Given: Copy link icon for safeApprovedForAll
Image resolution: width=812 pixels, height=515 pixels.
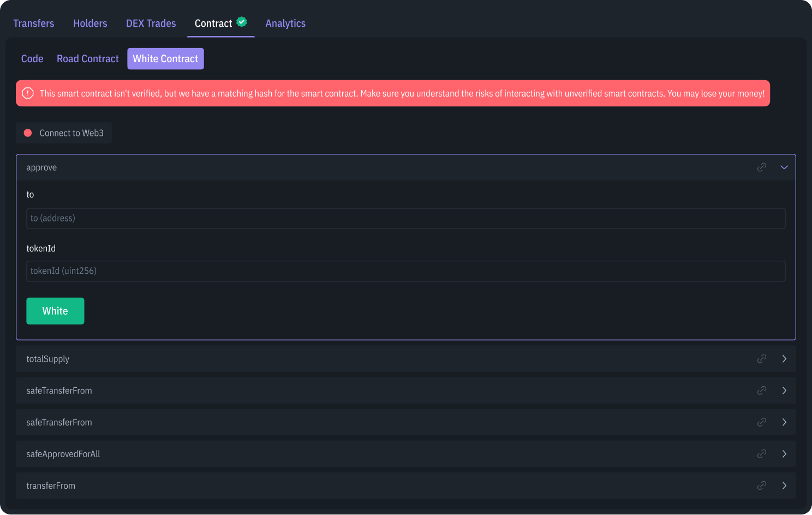Looking at the screenshot, I should [x=762, y=454].
